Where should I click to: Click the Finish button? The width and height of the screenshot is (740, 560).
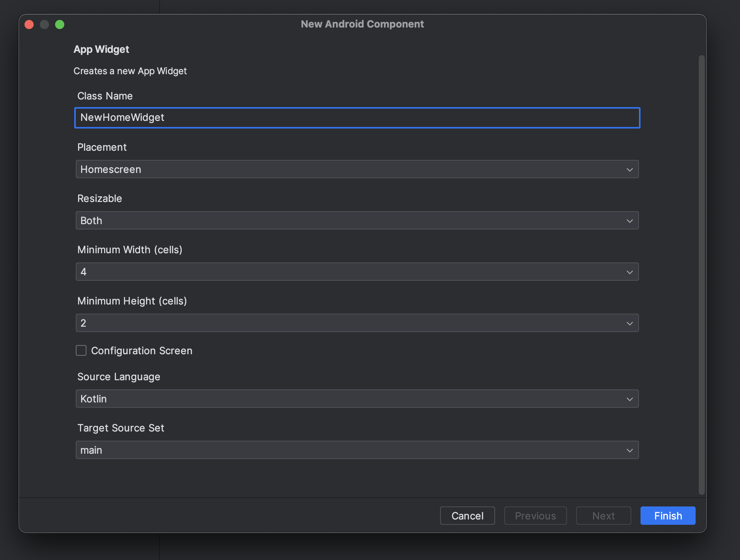[668, 516]
